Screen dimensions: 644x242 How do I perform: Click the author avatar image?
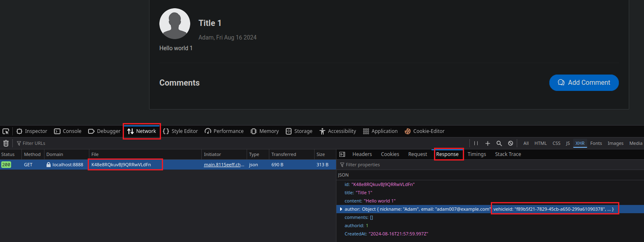(x=175, y=24)
